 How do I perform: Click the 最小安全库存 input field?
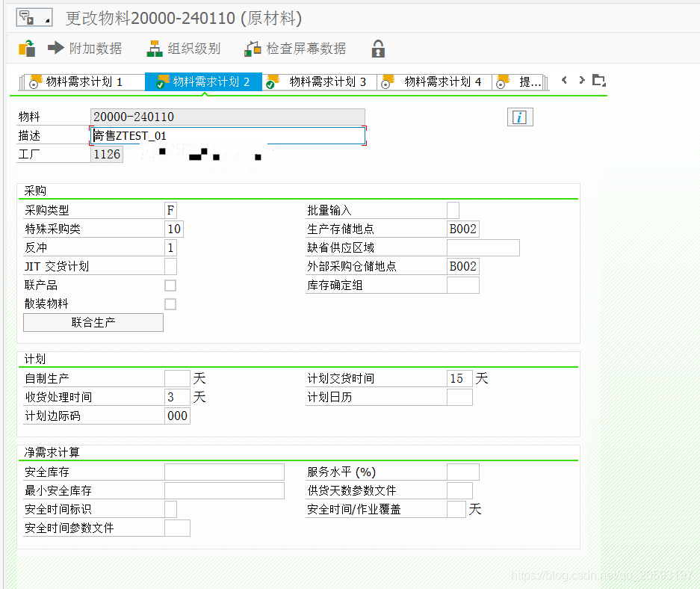tap(224, 491)
